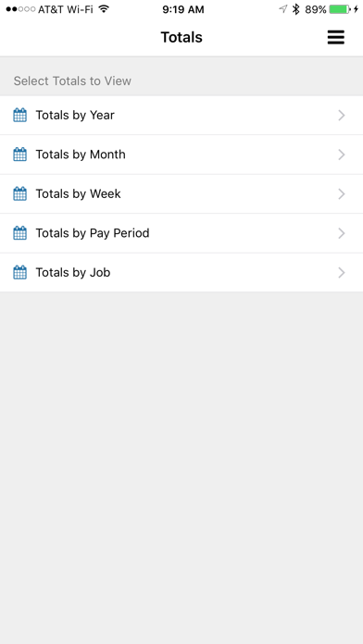Screen dimensions: 363x644
Task: Tap the battery indicator icon
Action: (x=340, y=9)
